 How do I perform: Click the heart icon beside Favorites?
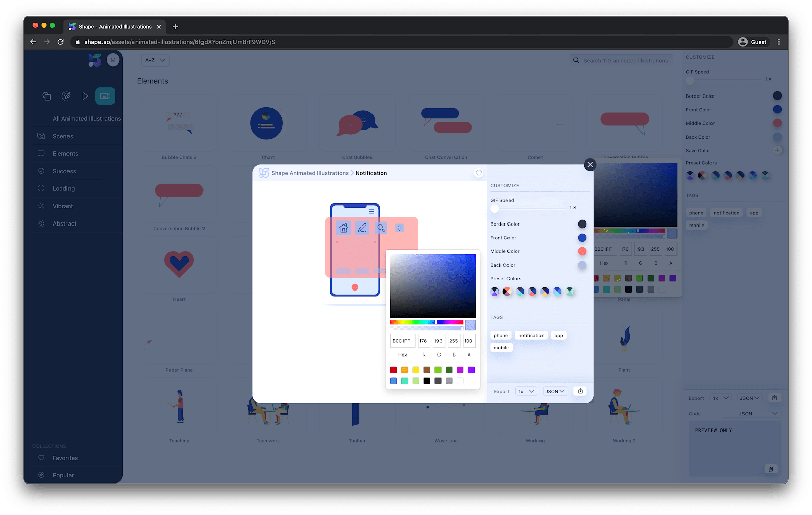pyautogui.click(x=41, y=458)
